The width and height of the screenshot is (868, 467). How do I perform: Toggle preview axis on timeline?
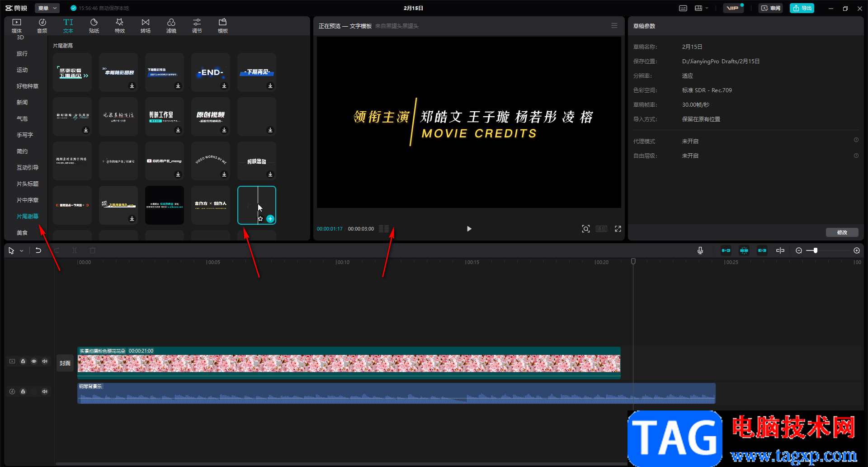[x=780, y=250]
